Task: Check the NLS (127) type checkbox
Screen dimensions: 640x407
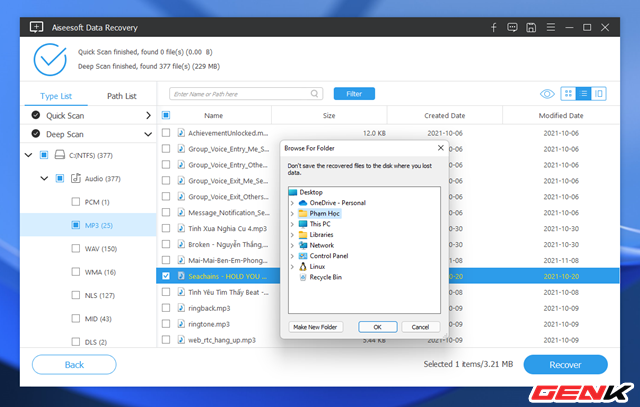Action: (76, 295)
